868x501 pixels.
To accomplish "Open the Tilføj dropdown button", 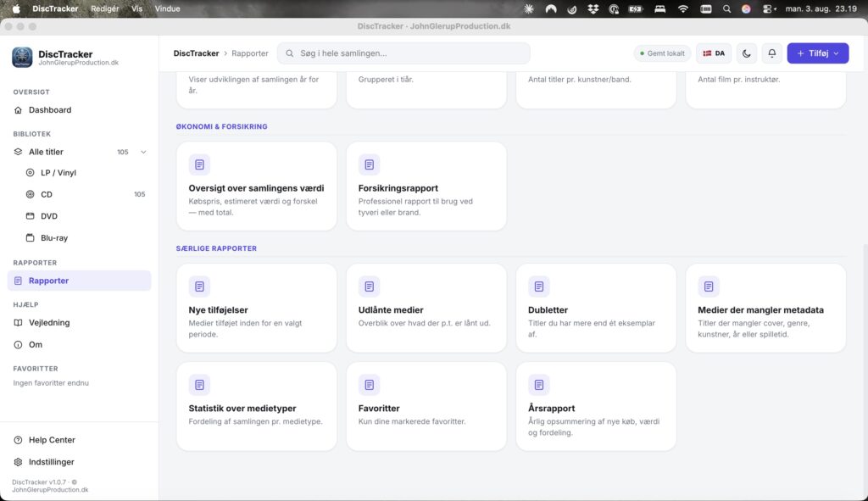I will [818, 53].
